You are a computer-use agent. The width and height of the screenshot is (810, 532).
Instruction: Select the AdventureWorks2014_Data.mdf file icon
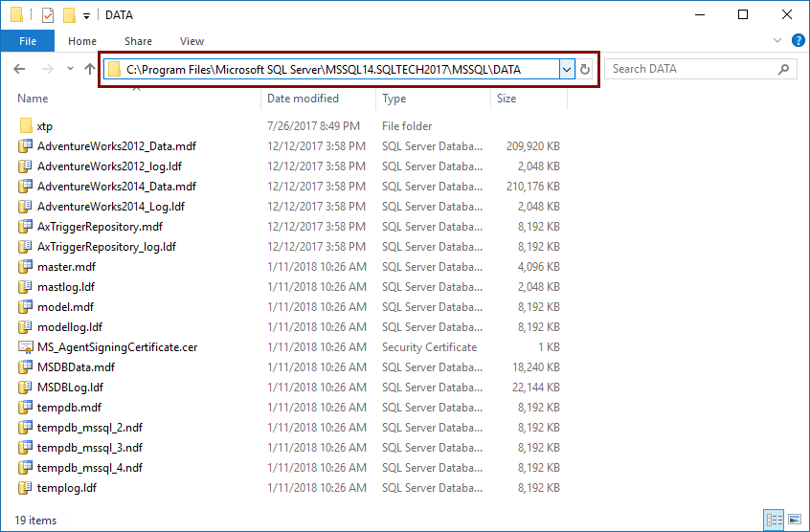coord(26,187)
